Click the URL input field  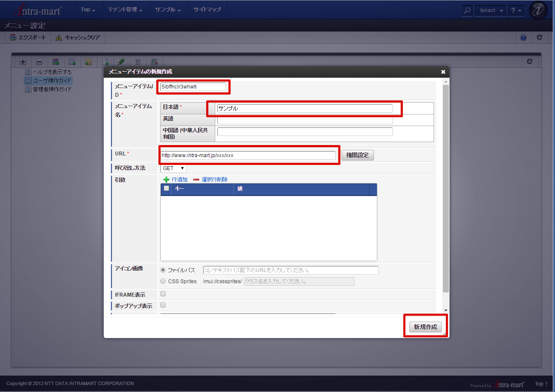click(x=248, y=155)
